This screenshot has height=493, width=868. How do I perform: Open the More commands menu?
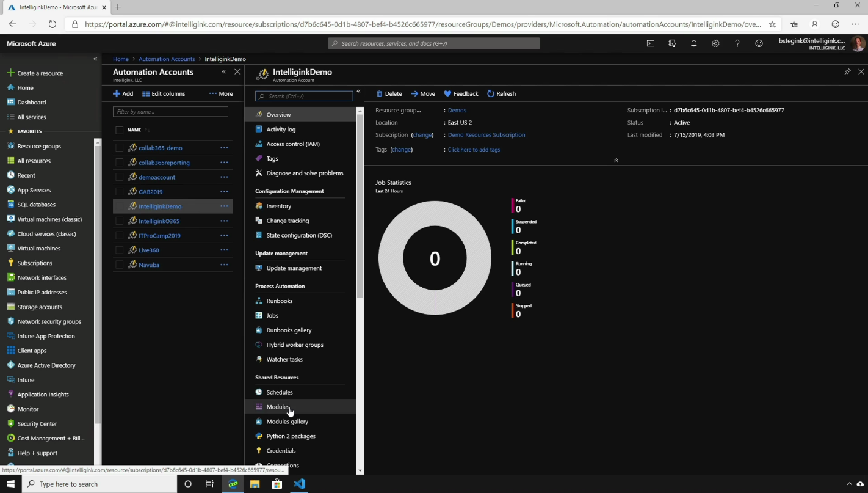(x=221, y=94)
